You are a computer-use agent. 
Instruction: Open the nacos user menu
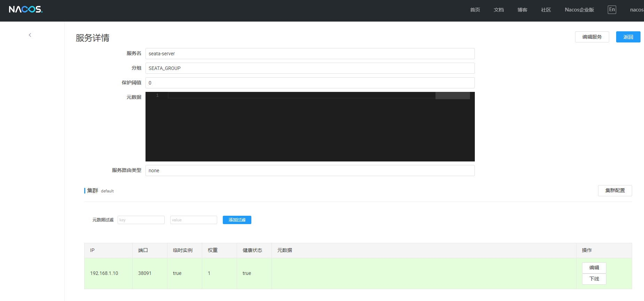click(636, 10)
